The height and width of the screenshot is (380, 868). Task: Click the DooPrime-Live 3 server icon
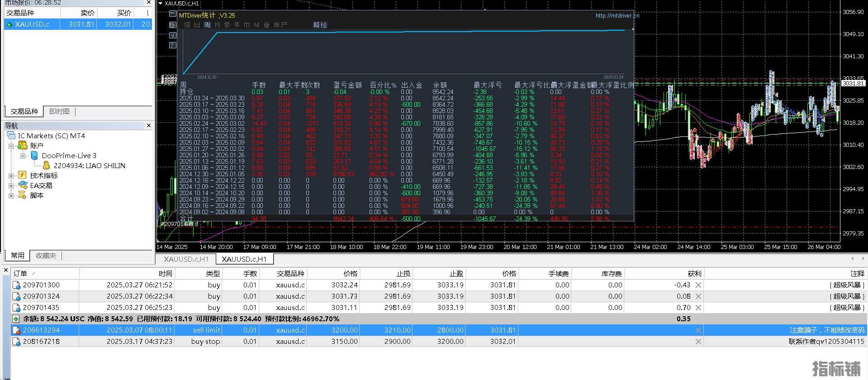pyautogui.click(x=34, y=155)
